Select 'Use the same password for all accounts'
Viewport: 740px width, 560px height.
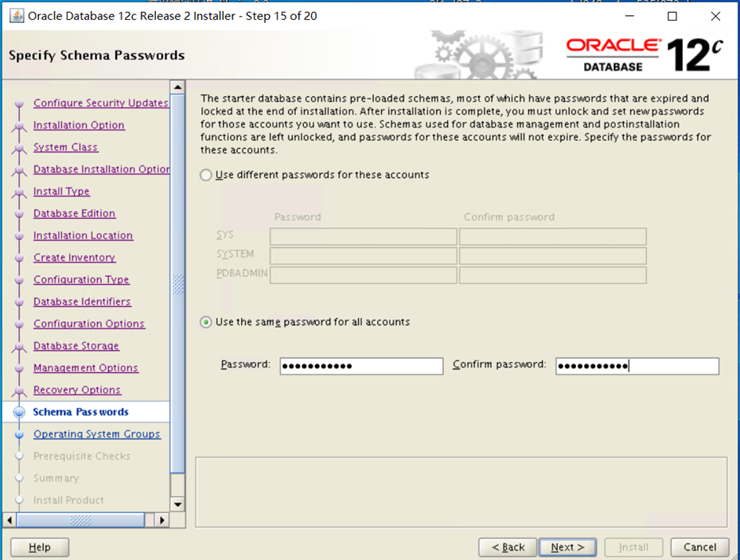[x=207, y=322]
